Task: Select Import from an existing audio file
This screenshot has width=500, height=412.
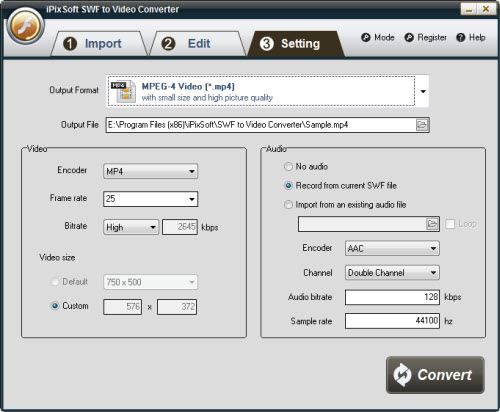Action: click(x=288, y=204)
